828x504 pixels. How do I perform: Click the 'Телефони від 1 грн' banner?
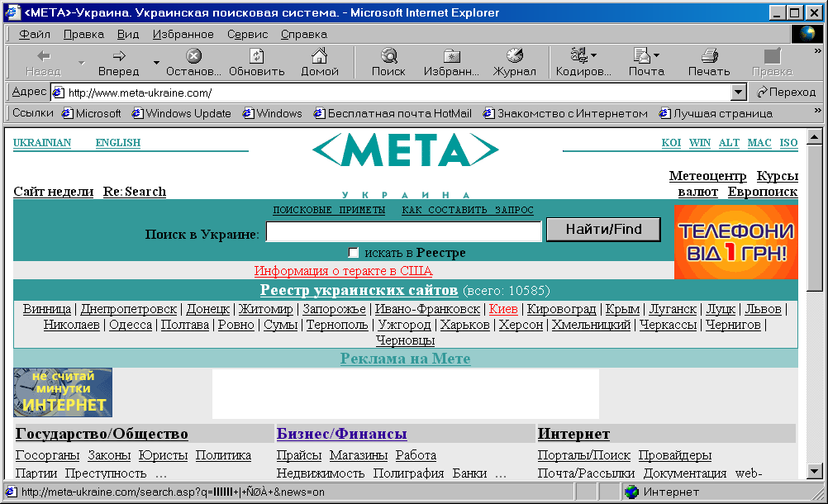pyautogui.click(x=736, y=242)
